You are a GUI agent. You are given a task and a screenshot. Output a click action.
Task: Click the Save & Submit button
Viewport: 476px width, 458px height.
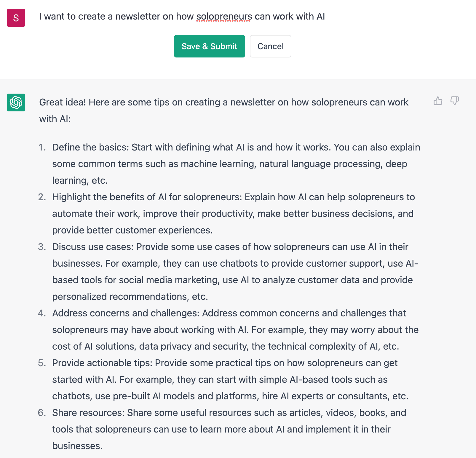point(209,46)
